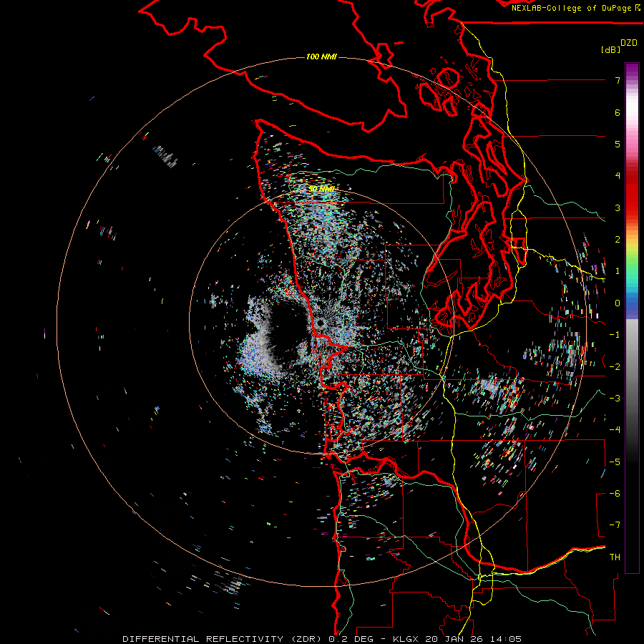The height and width of the screenshot is (644, 644).
Task: Click the 0.2 DEG elevation text
Action: pos(351,639)
